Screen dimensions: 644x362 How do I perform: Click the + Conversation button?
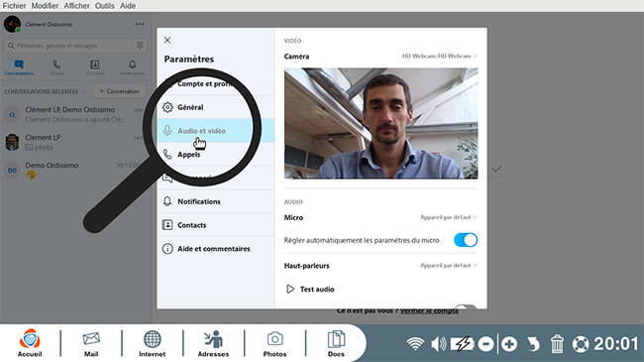pyautogui.click(x=119, y=91)
